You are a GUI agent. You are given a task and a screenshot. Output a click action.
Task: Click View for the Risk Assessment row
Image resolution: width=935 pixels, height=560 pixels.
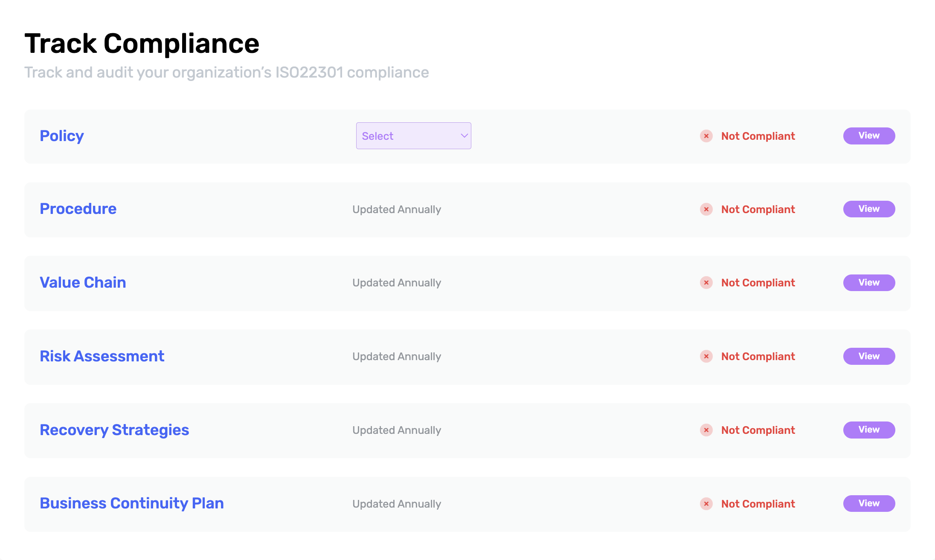(869, 356)
